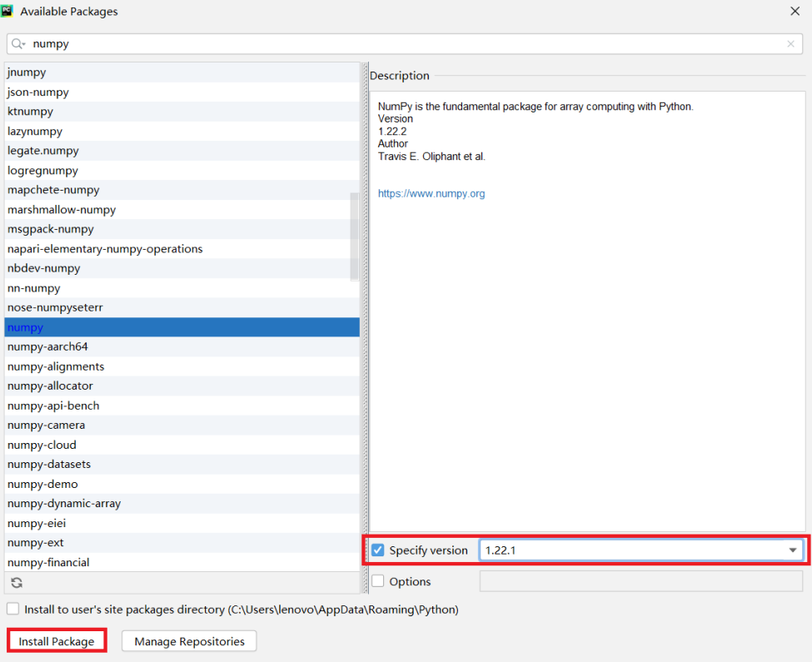Click the PyCharm icon in title bar
812x662 pixels.
click(7, 11)
